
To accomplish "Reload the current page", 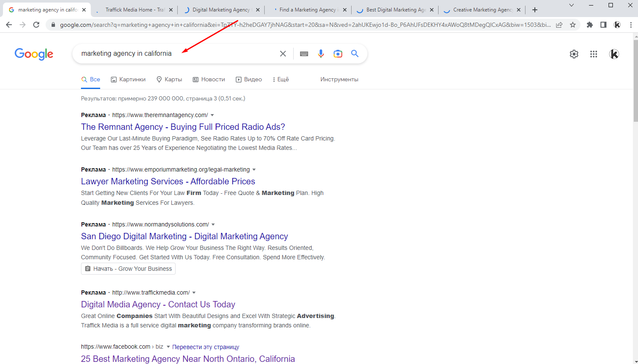I will 36,25.
